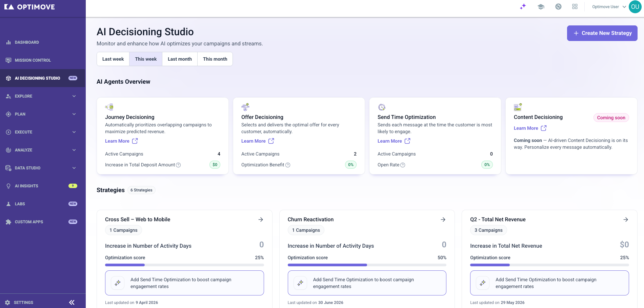Screen dimensions: 644x308
Task: Click the 3 Campaigns chip on Q2 card
Action: 488,230
